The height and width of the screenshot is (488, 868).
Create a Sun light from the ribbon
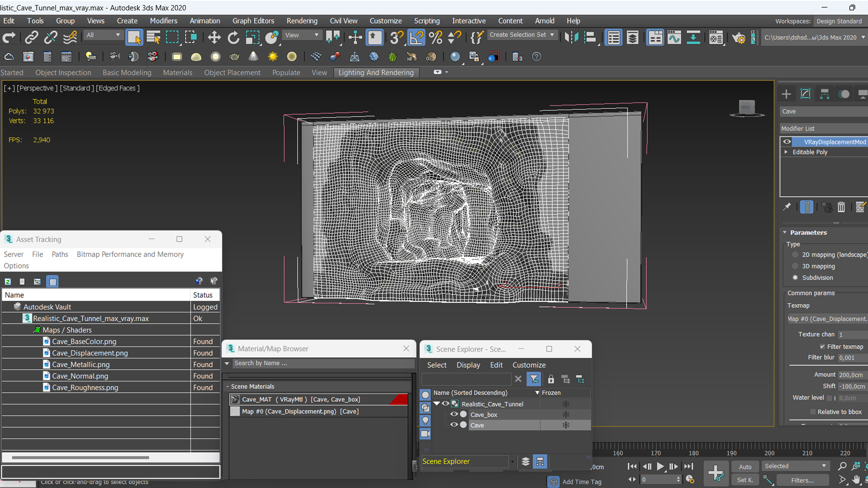(273, 56)
